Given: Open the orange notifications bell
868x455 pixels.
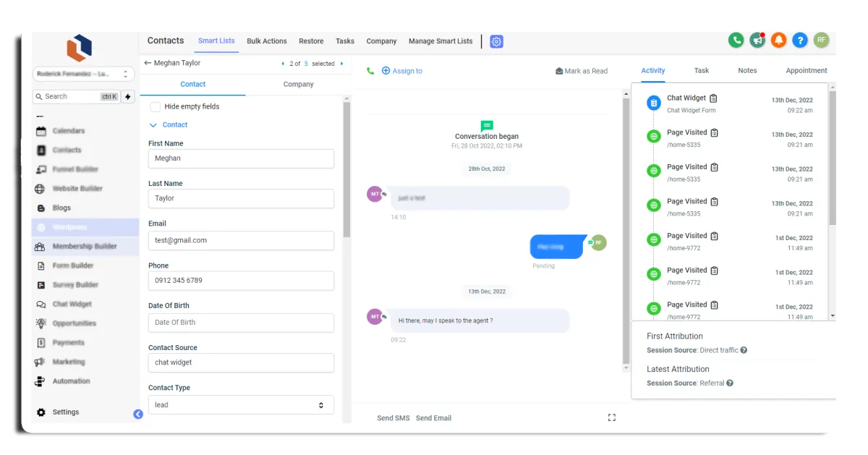Looking at the screenshot, I should (x=778, y=41).
